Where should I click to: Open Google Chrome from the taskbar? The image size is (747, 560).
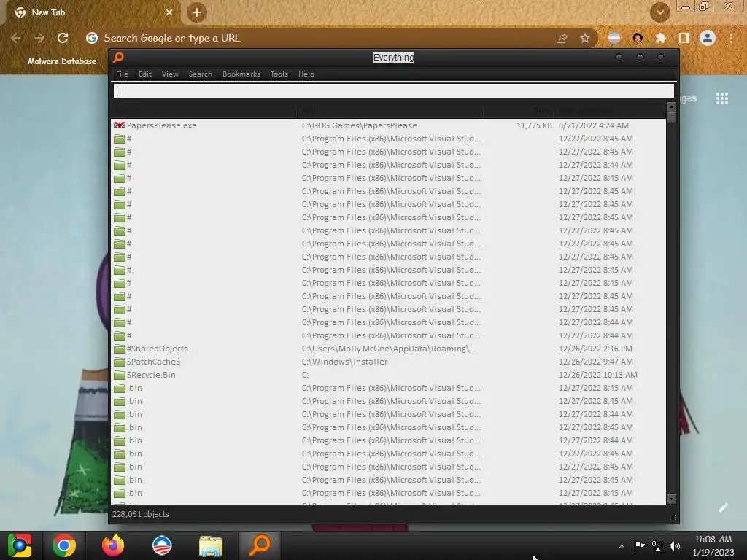[x=64, y=545]
